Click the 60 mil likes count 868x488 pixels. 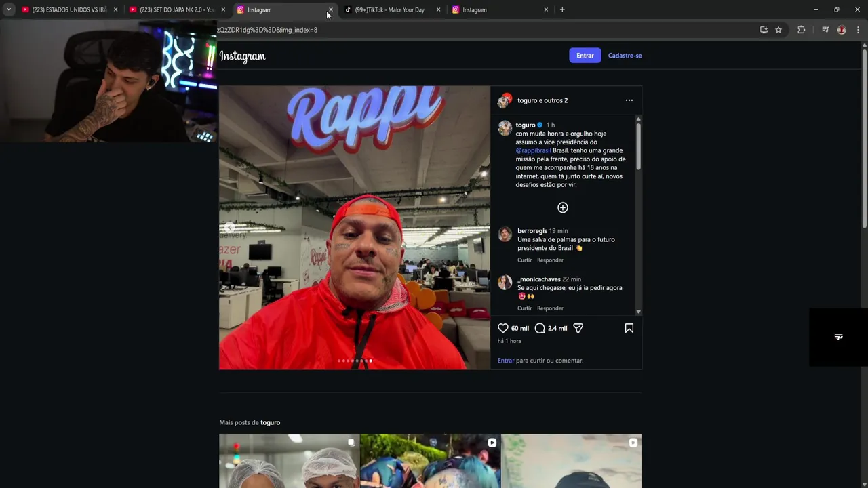[520, 328]
